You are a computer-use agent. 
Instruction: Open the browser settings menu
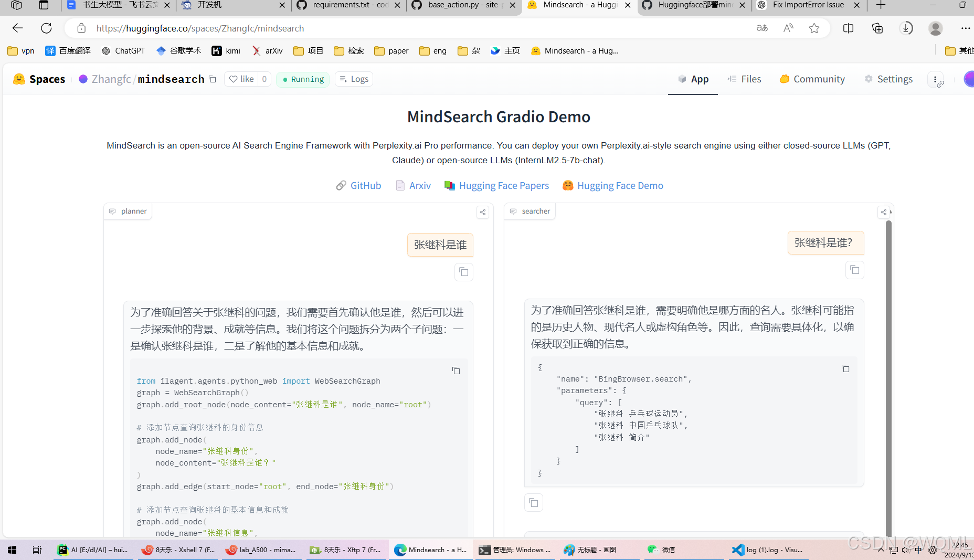tap(966, 28)
